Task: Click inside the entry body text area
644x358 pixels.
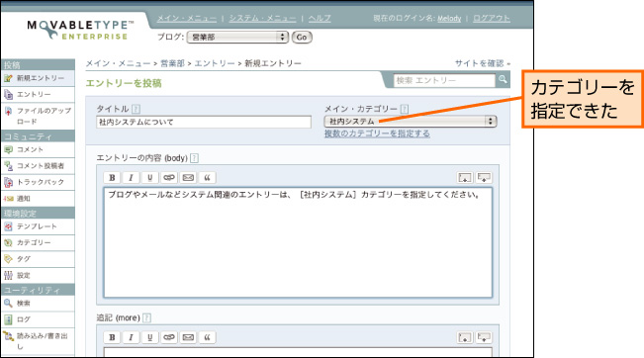Action: [x=298, y=242]
